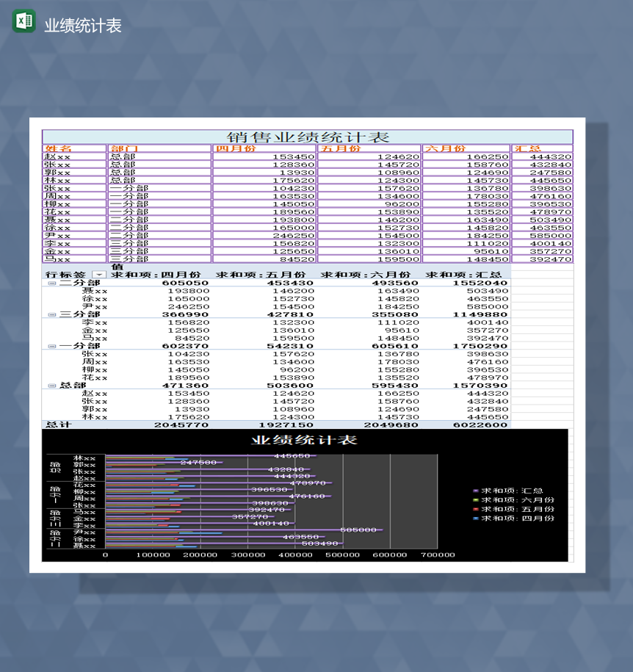Collapse the 总部 pivot group

point(52,385)
